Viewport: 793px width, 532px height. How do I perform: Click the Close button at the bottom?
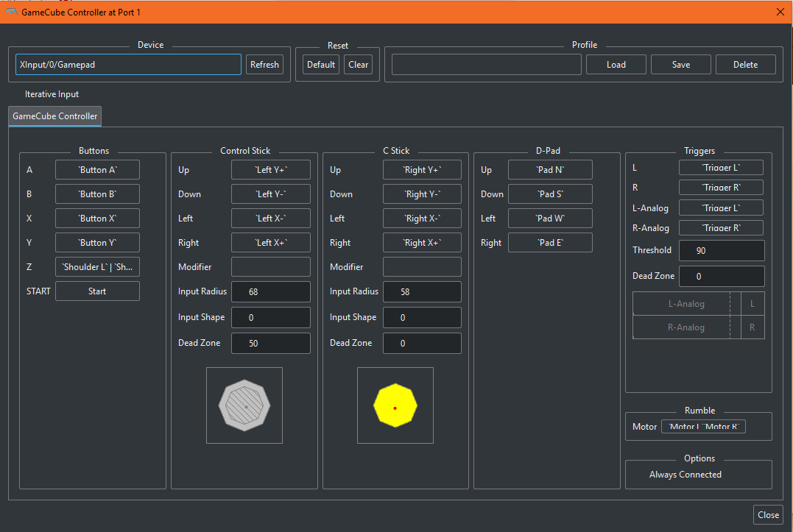(x=768, y=515)
